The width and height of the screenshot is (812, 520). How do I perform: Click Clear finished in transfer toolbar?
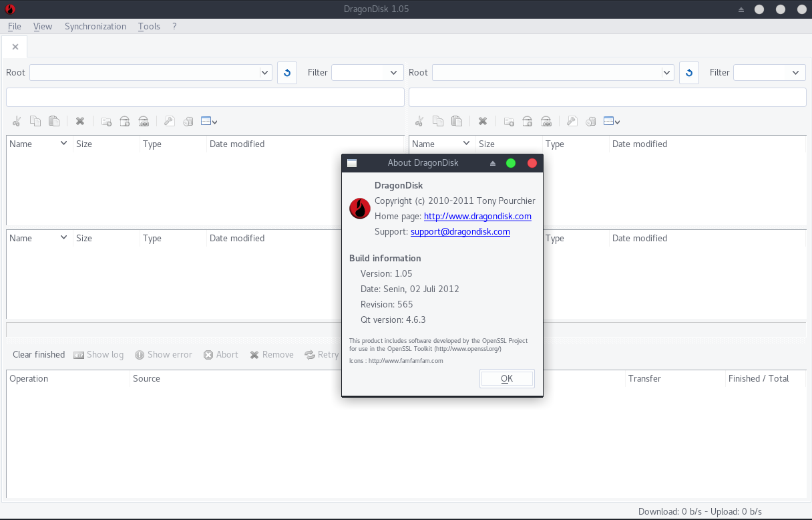(x=39, y=354)
